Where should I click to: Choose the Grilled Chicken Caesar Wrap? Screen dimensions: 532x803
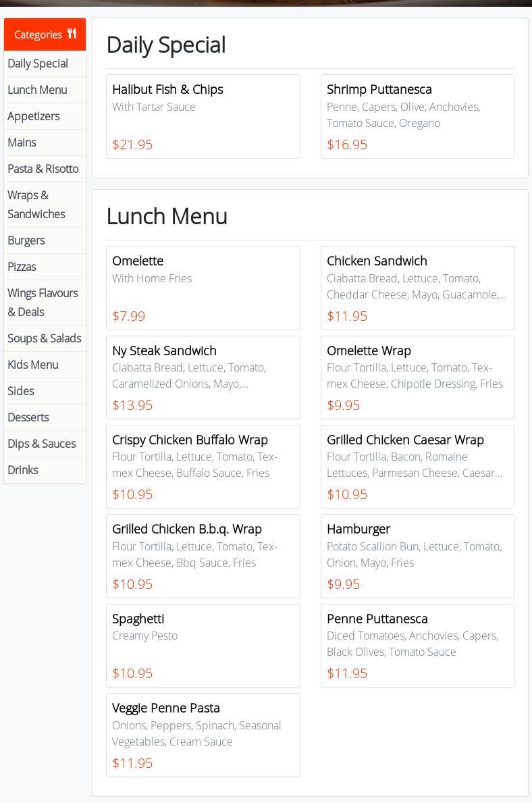coord(417,467)
